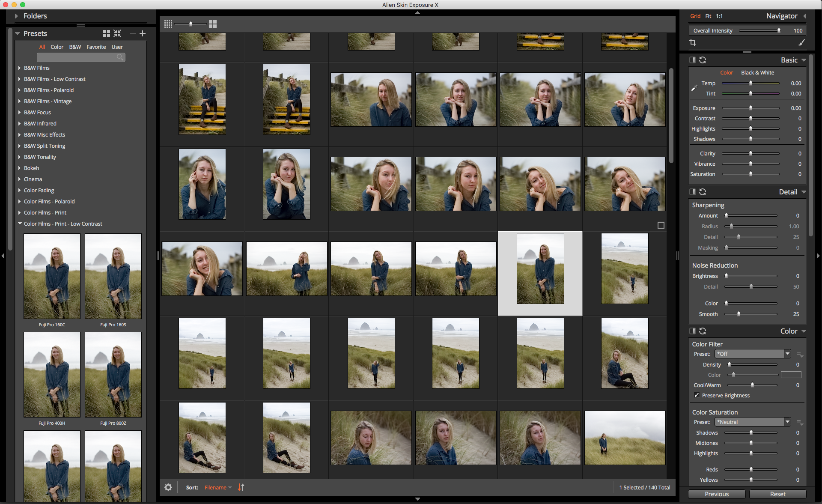Image resolution: width=822 pixels, height=504 pixels.
Task: Open the Settings gear at bottom left
Action: coord(168,487)
